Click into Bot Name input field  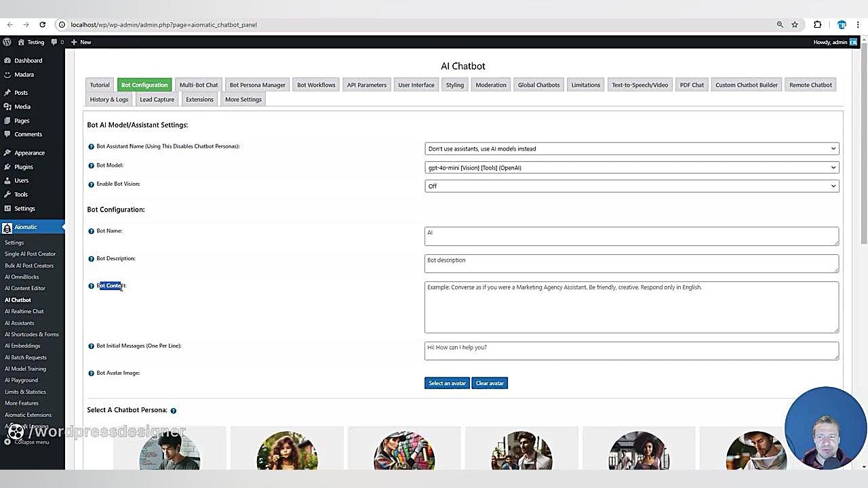point(632,236)
